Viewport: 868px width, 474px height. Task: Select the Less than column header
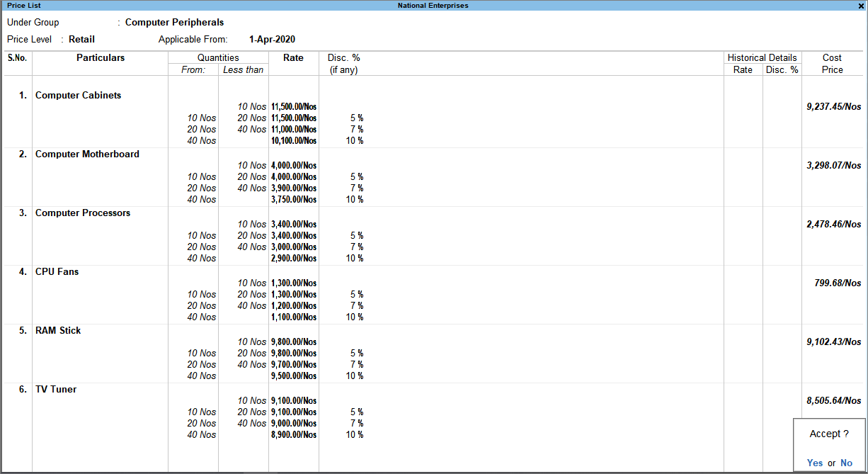(244, 69)
